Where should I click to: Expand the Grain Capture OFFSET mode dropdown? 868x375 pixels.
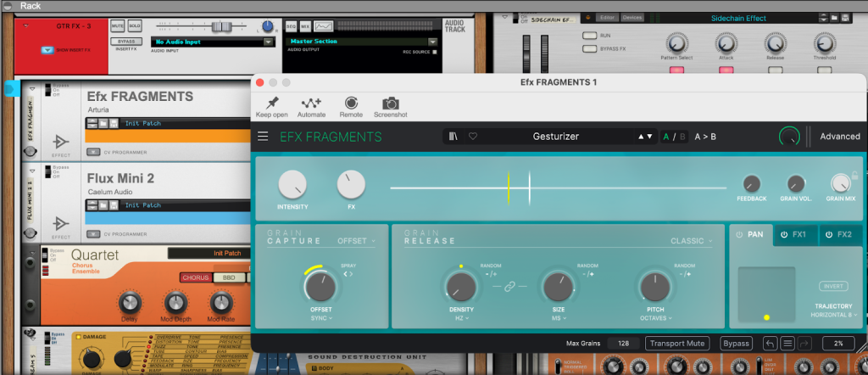click(357, 241)
